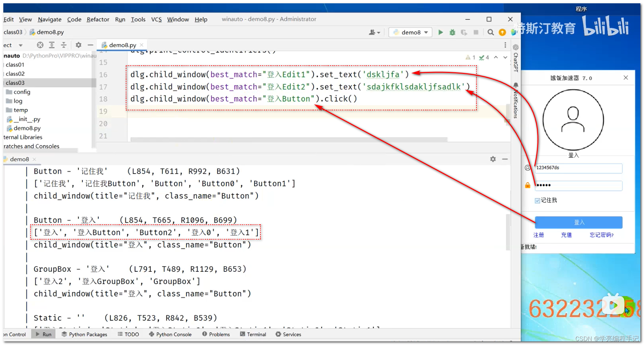Run the demo8 script with the green play icon
Screen dimensions: 644x345
pos(441,32)
